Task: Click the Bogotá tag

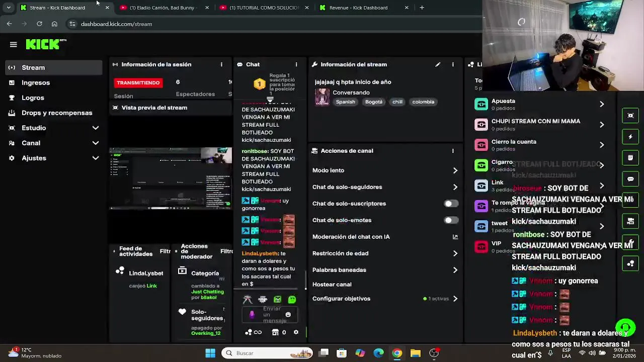Action: coord(374,102)
